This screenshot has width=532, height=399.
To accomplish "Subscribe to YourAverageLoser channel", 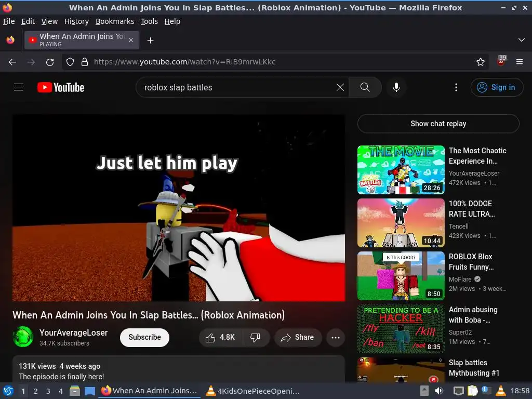I will [144, 337].
